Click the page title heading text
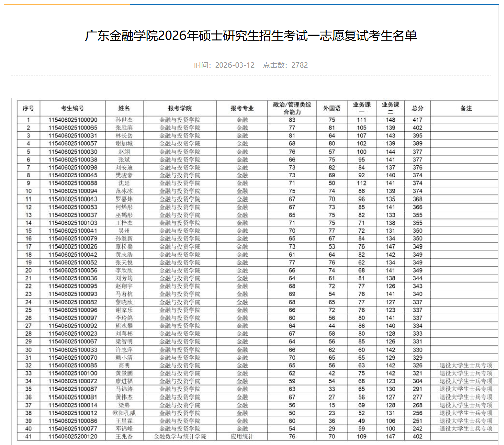The image size is (504, 445). pos(252,36)
